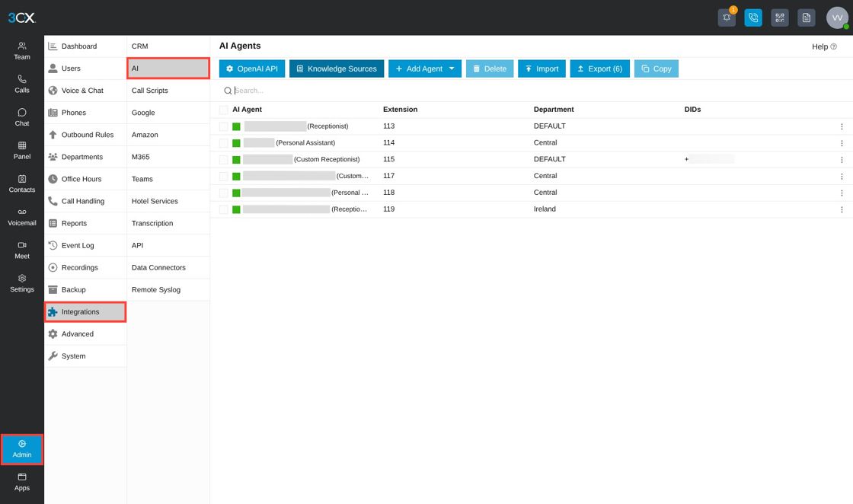This screenshot has height=504, width=853.
Task: Open System admin section
Action: coord(85,356)
